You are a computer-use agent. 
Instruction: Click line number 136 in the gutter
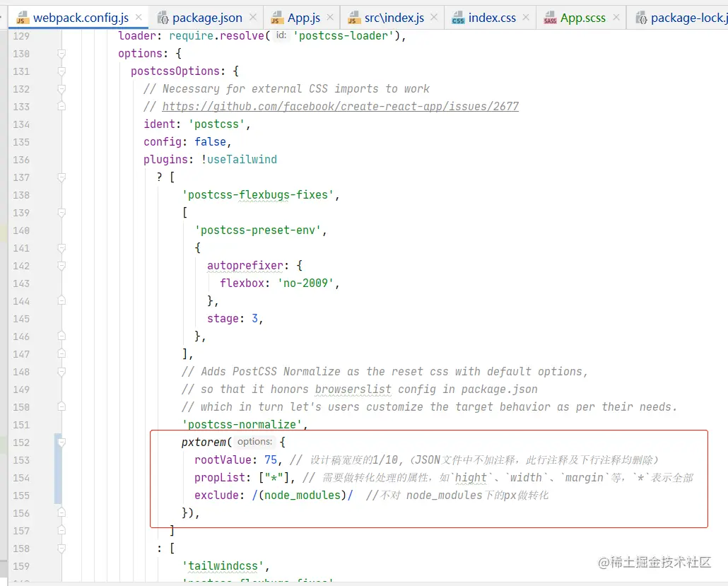[x=21, y=160]
